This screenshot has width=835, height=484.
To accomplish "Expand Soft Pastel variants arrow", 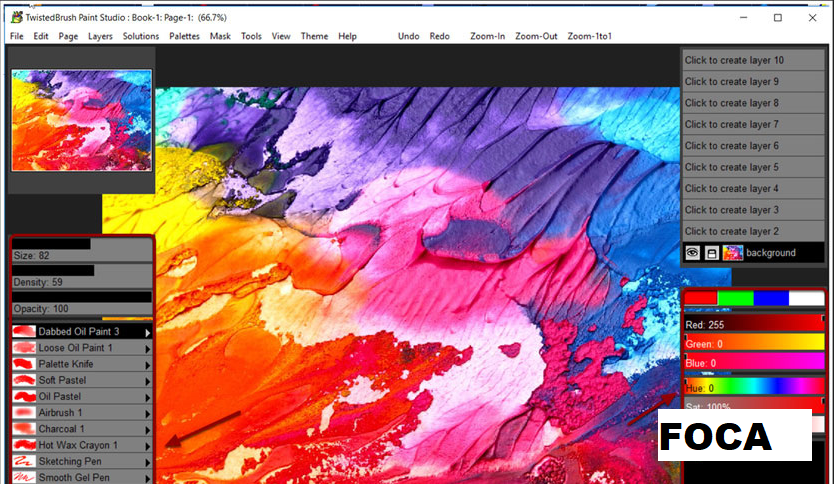I will point(148,382).
